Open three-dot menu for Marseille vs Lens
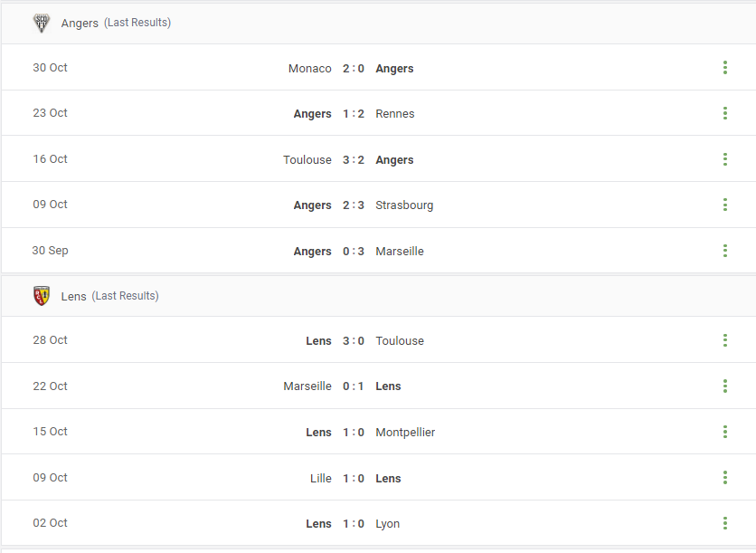 pos(724,386)
